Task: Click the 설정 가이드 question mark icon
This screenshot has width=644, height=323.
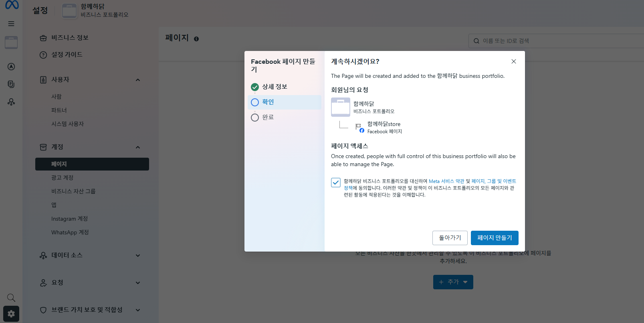Action: (x=43, y=55)
